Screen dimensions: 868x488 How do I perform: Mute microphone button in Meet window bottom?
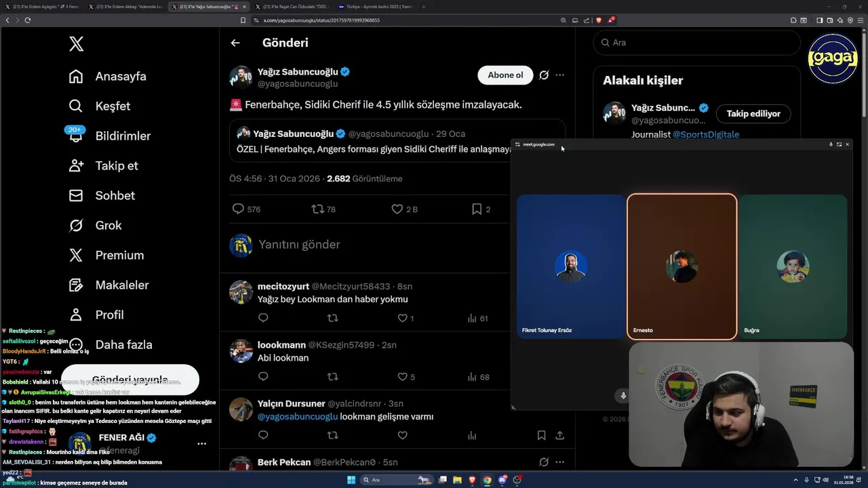coord(623,396)
